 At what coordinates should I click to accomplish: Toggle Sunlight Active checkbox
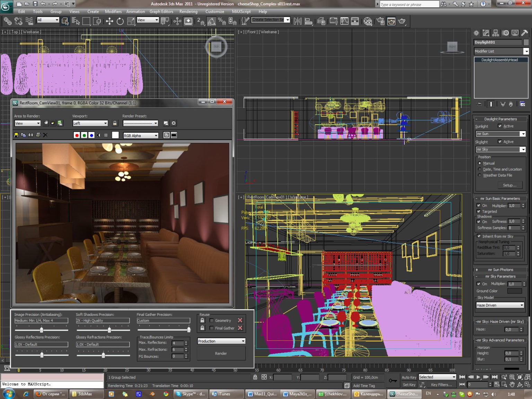500,126
